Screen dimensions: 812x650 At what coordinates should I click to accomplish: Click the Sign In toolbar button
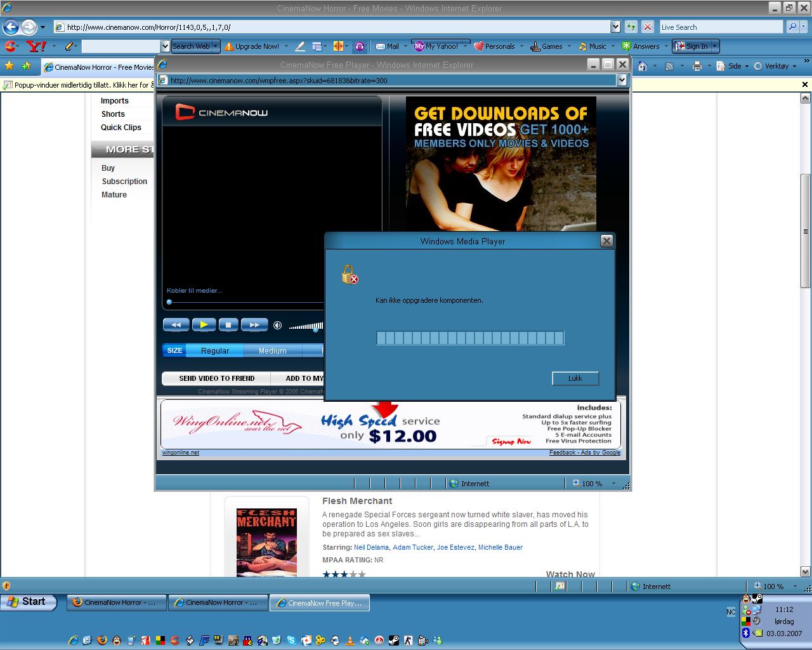pyautogui.click(x=691, y=46)
